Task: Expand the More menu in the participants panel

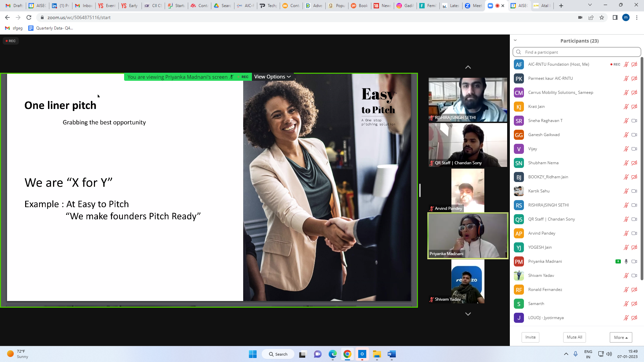Action: click(621, 337)
